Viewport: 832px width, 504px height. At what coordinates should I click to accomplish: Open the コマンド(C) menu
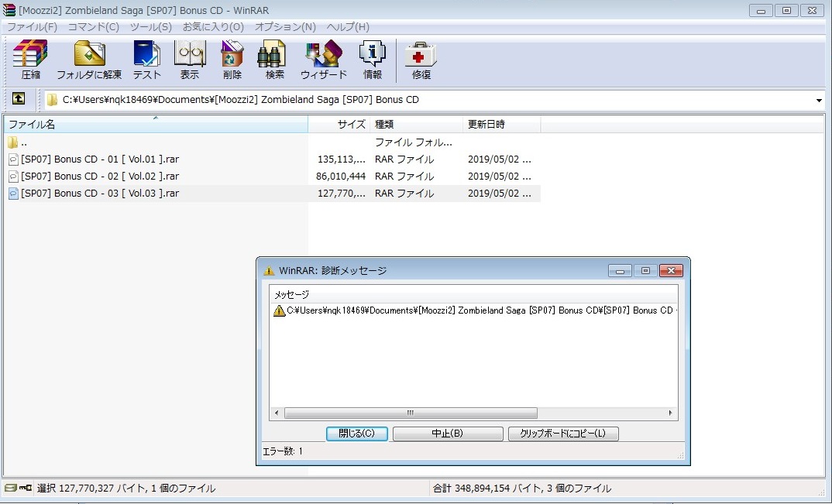pyautogui.click(x=94, y=26)
